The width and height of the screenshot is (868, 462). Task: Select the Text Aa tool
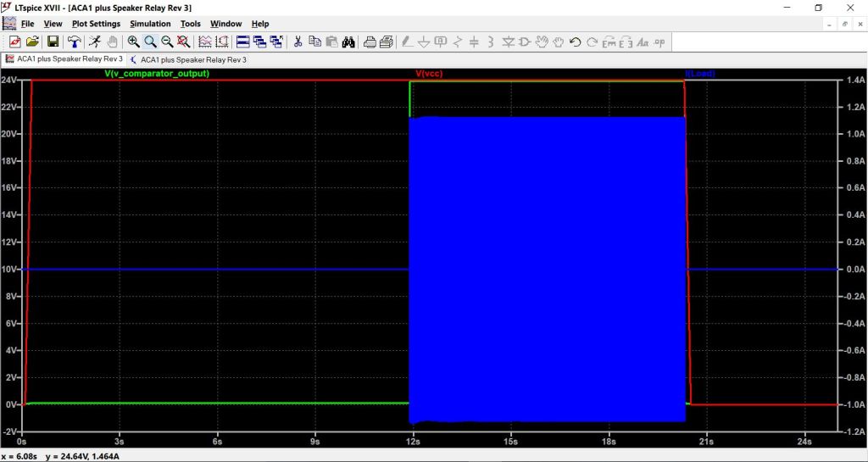coord(643,42)
